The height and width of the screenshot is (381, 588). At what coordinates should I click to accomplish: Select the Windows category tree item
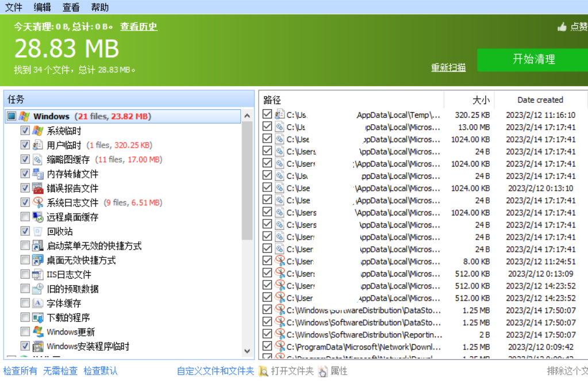click(51, 117)
